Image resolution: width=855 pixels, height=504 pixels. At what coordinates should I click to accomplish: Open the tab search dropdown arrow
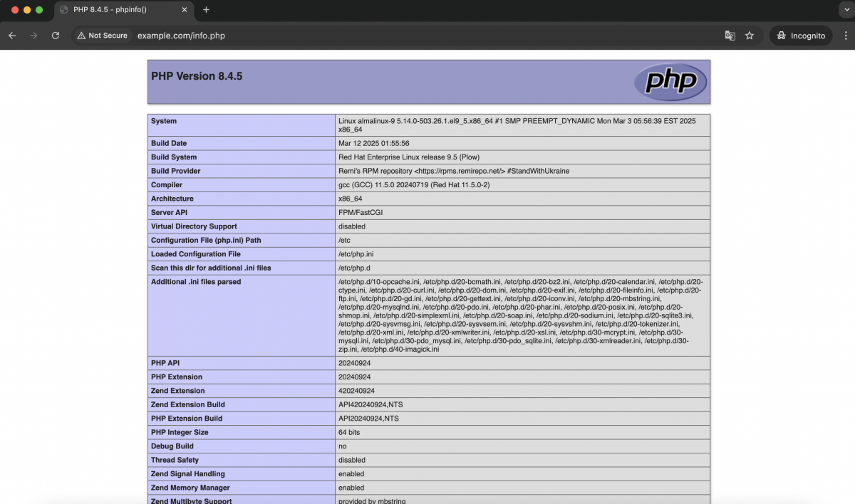pyautogui.click(x=846, y=10)
